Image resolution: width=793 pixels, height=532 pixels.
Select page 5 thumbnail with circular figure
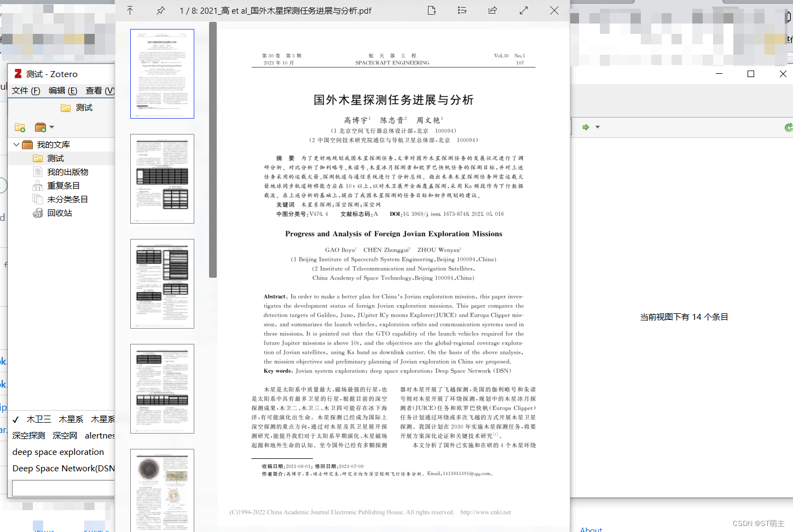point(162,490)
